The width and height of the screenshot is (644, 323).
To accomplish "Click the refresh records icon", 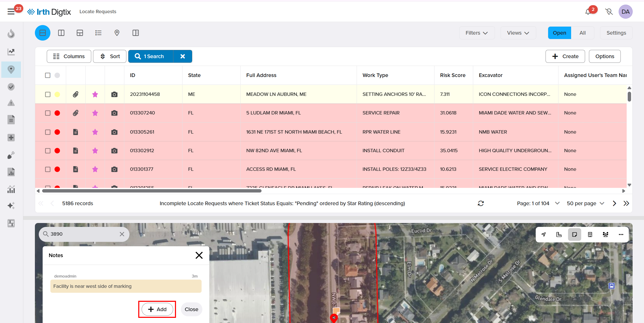I will pyautogui.click(x=481, y=203).
